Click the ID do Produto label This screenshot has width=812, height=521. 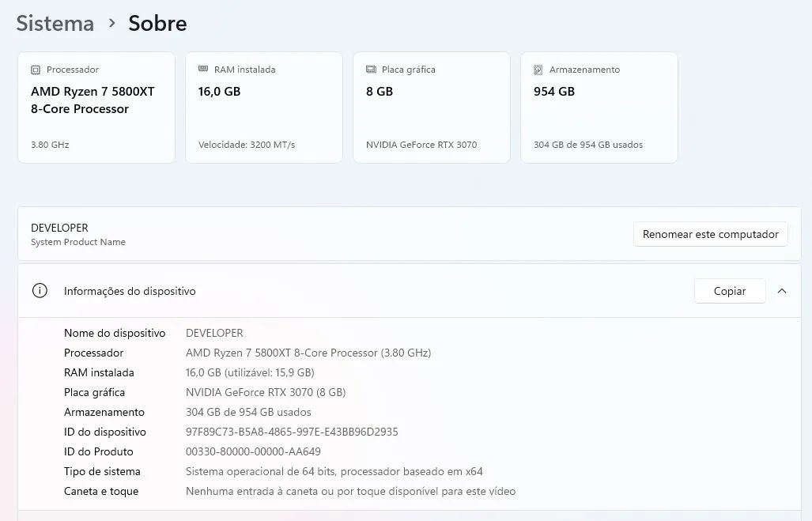98,451
